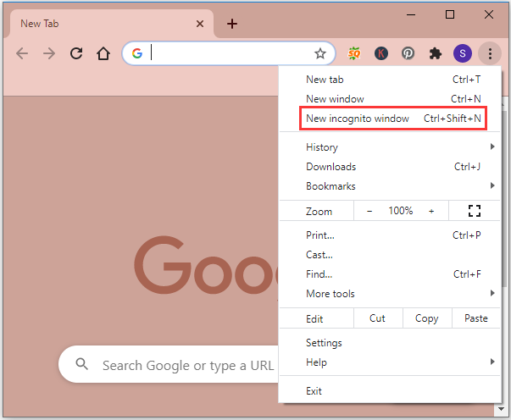Click the Copy button in Edit row
The image size is (511, 420).
pyautogui.click(x=427, y=318)
